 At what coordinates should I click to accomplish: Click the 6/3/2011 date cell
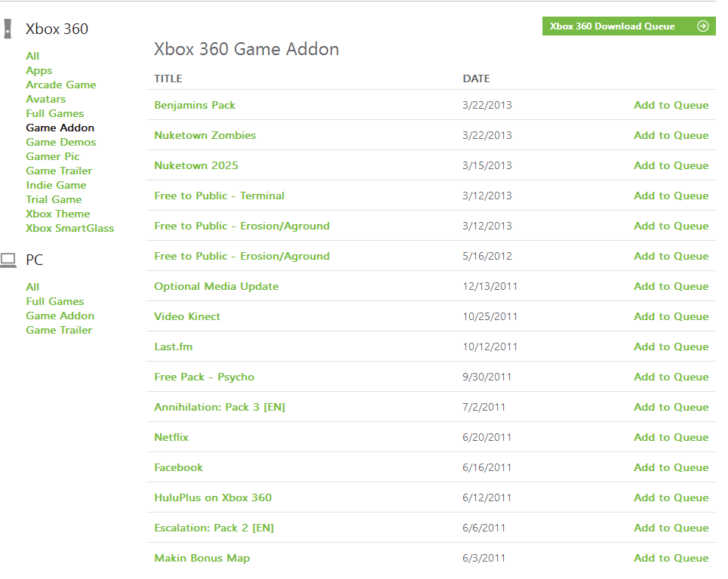click(484, 559)
